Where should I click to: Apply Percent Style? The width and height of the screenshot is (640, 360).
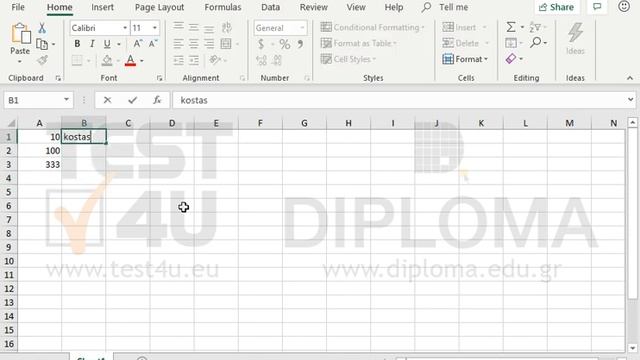click(285, 44)
